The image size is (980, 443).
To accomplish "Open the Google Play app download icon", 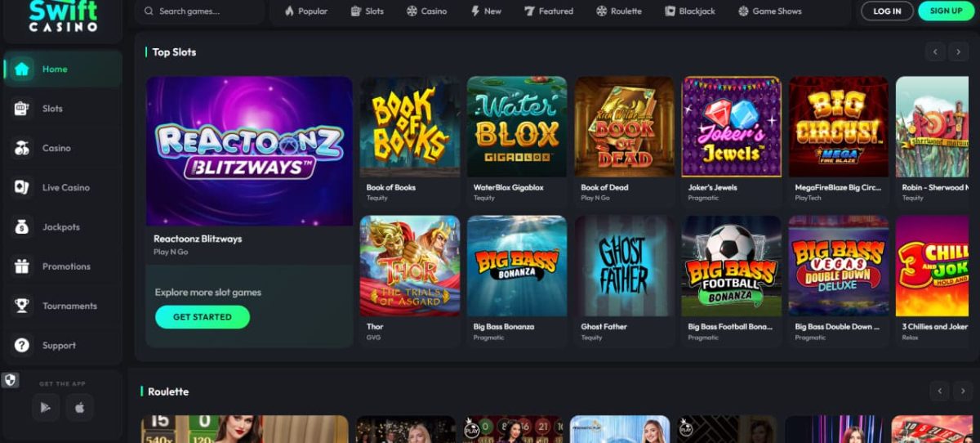I will [x=46, y=407].
